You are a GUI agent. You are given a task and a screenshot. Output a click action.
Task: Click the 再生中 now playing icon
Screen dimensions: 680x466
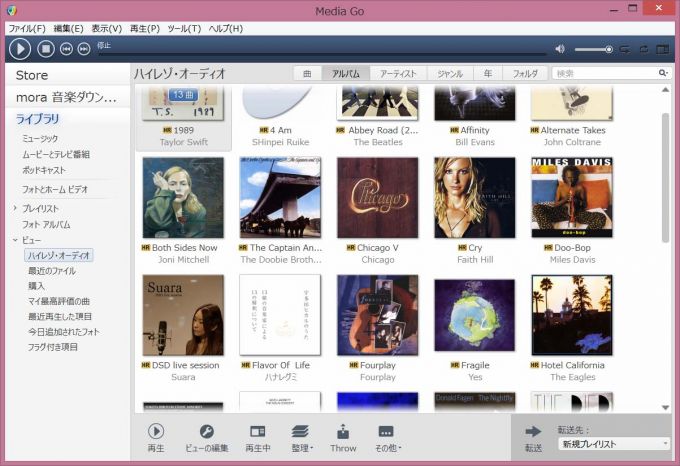(x=258, y=431)
